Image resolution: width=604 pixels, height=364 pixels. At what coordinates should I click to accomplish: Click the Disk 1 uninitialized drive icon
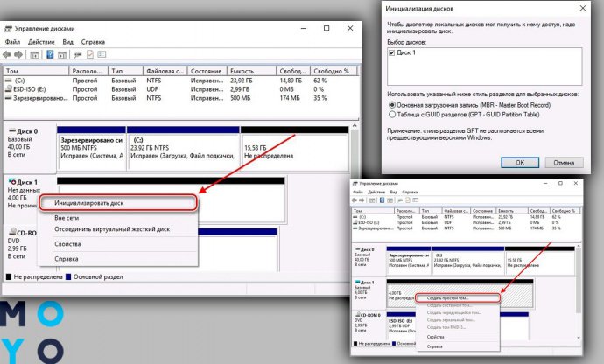coord(10,182)
